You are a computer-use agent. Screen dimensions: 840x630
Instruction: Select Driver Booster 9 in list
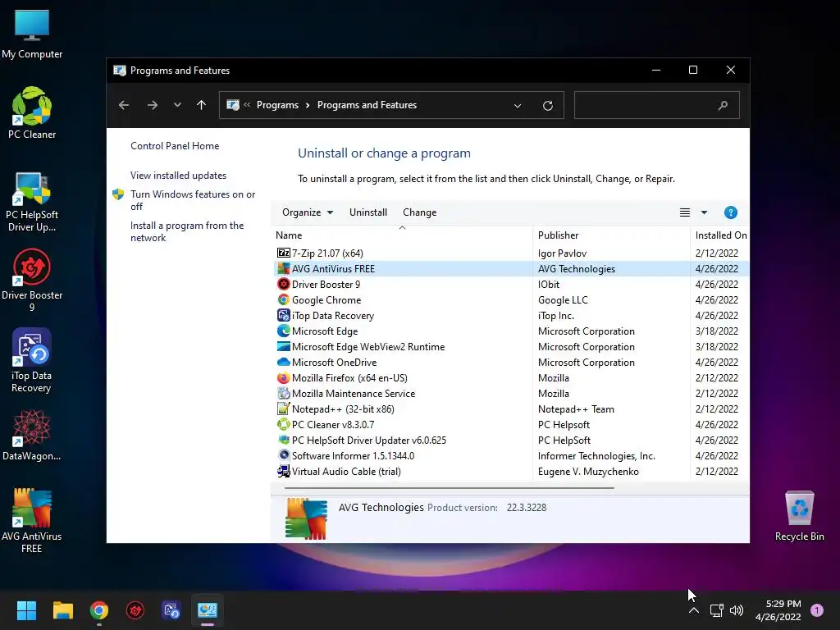[511, 285]
